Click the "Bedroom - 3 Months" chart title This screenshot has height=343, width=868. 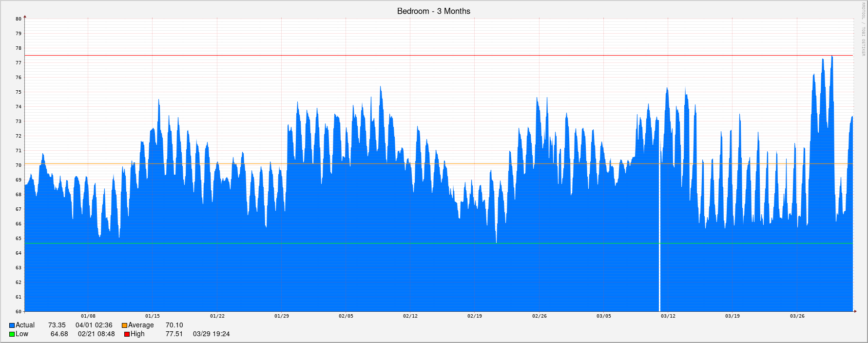[x=433, y=11]
